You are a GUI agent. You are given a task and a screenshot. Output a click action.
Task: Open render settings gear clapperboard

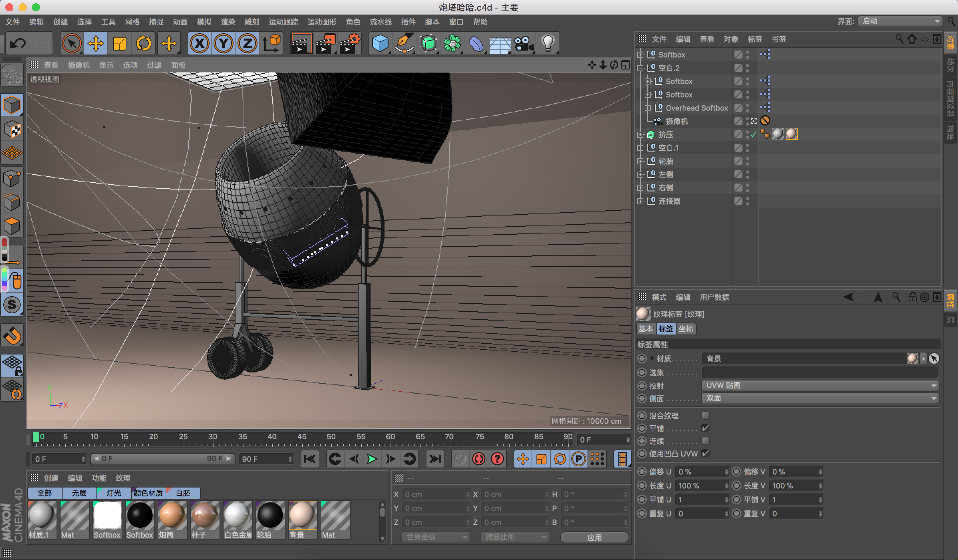pyautogui.click(x=350, y=43)
